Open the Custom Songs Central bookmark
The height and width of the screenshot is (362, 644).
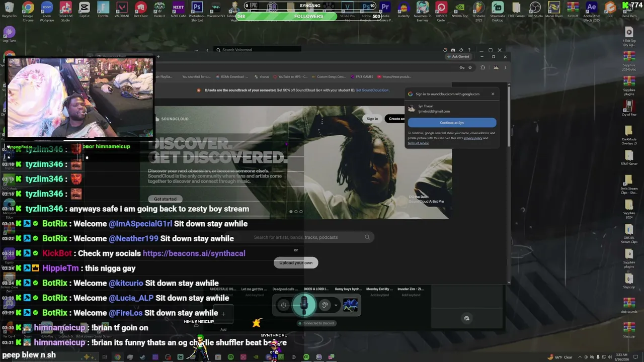328,77
